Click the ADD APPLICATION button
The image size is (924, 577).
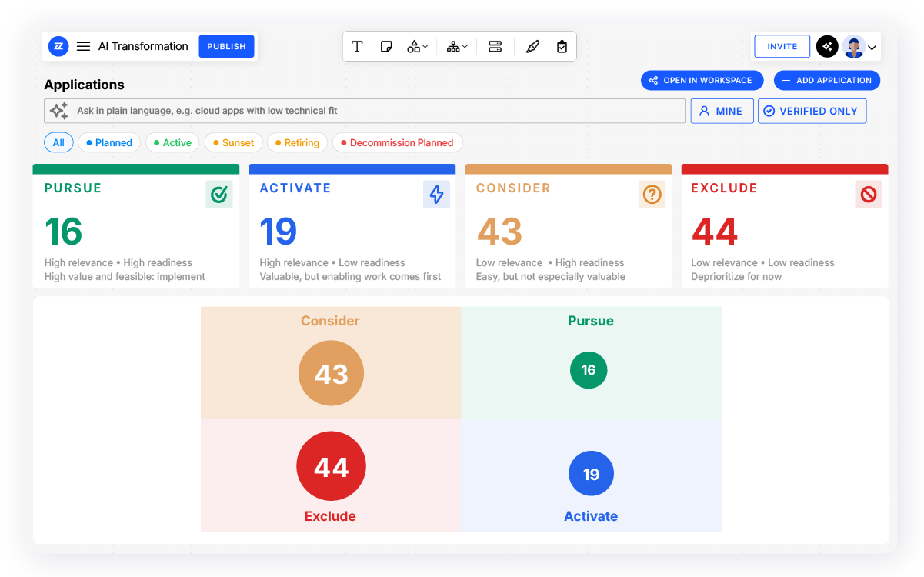click(827, 80)
